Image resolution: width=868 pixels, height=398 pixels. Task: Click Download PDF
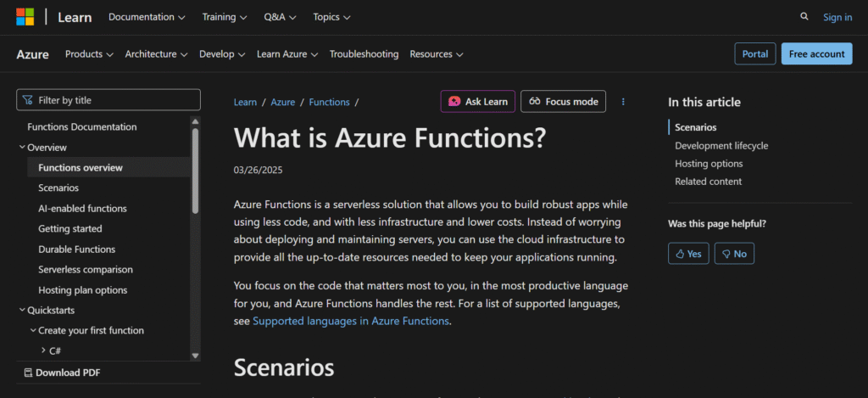click(x=63, y=373)
